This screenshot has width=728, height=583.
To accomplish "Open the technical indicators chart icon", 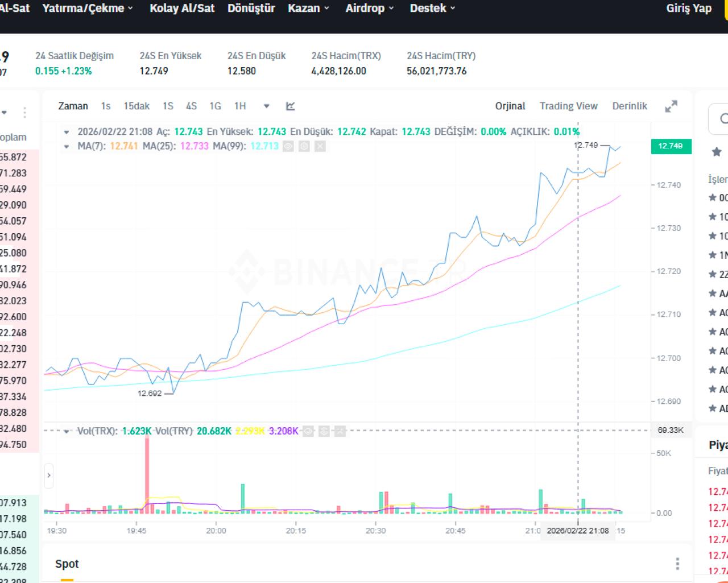I will (291, 106).
